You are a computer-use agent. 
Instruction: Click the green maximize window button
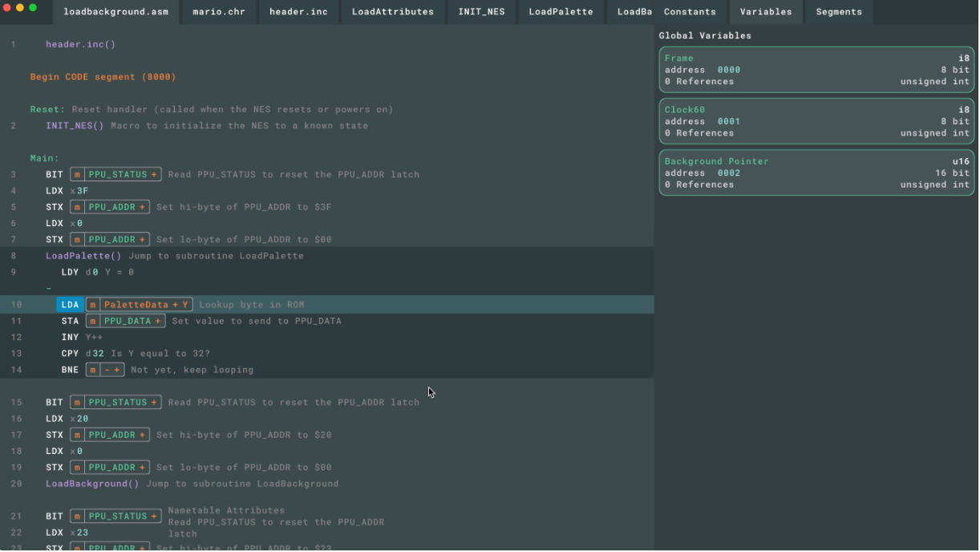(33, 8)
